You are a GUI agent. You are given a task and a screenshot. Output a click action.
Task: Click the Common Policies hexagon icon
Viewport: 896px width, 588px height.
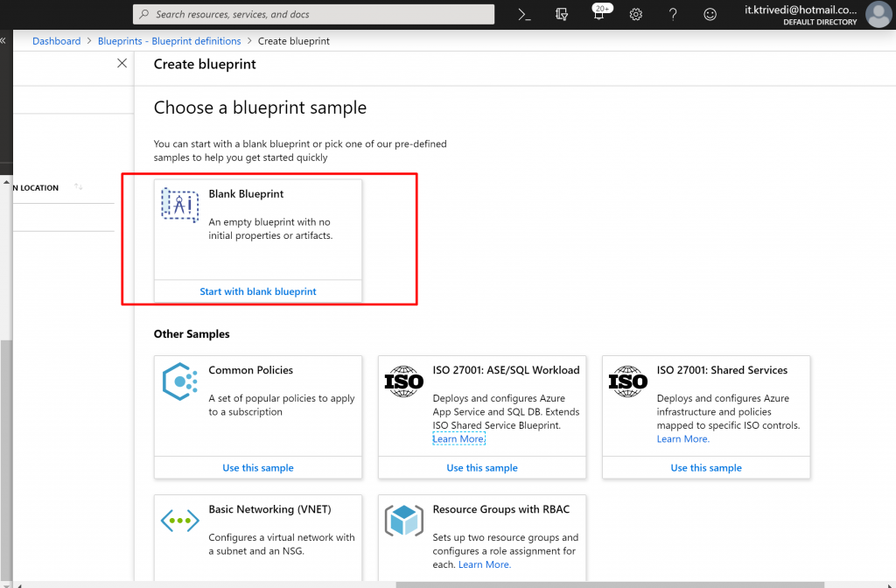(x=179, y=381)
